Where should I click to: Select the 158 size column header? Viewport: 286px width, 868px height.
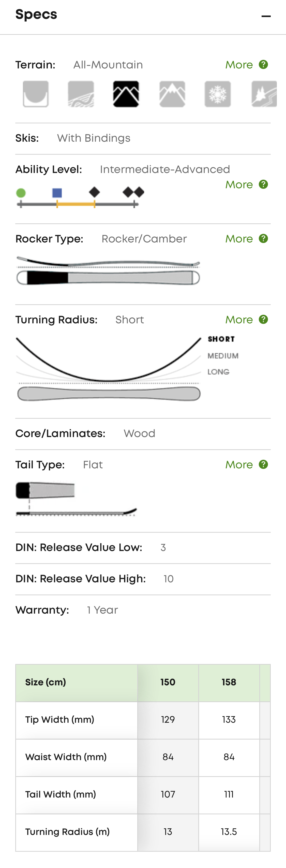click(x=229, y=682)
